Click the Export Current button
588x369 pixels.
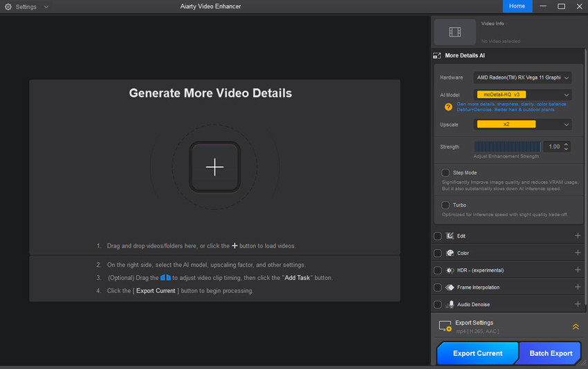477,353
